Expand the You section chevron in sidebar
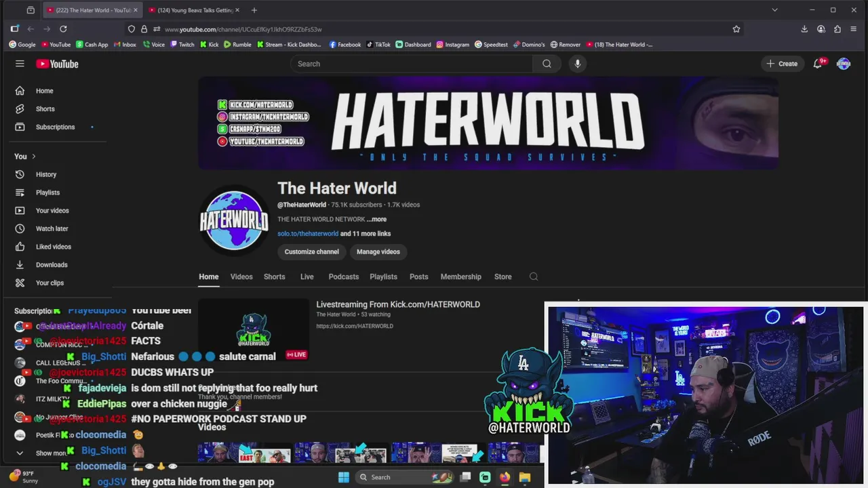868x488 pixels. 33,157
